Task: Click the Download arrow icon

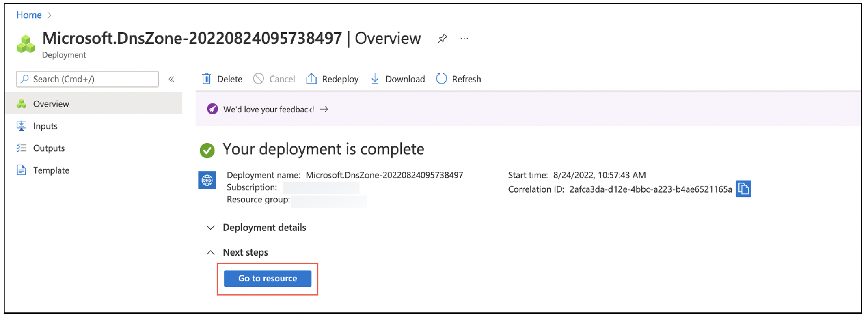Action: coord(375,79)
